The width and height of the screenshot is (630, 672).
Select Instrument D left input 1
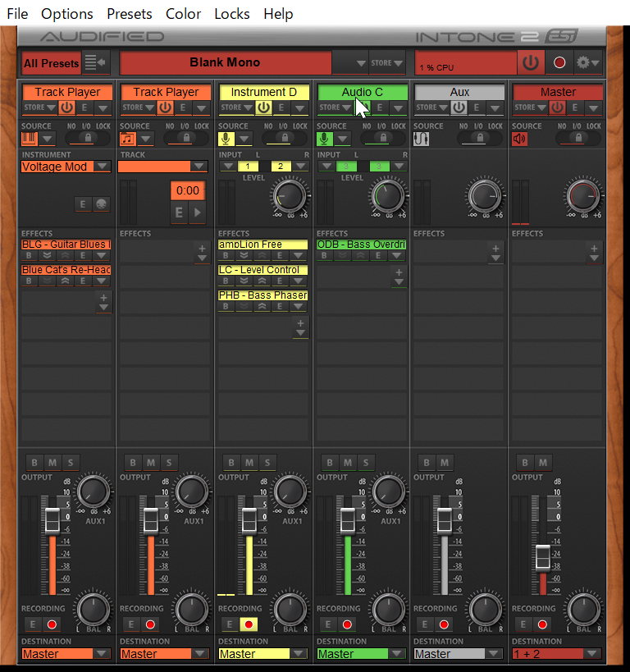tap(247, 167)
